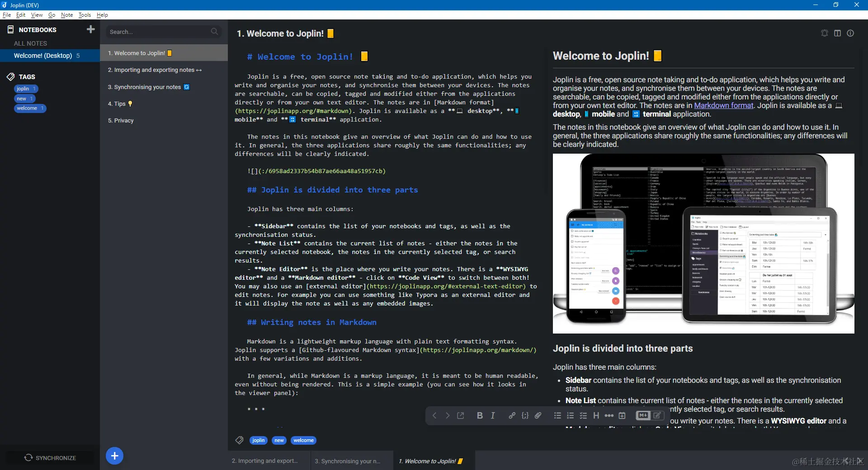Click the '# Welcome to Joplin!' heading in editor
The height and width of the screenshot is (470, 868).
click(307, 56)
